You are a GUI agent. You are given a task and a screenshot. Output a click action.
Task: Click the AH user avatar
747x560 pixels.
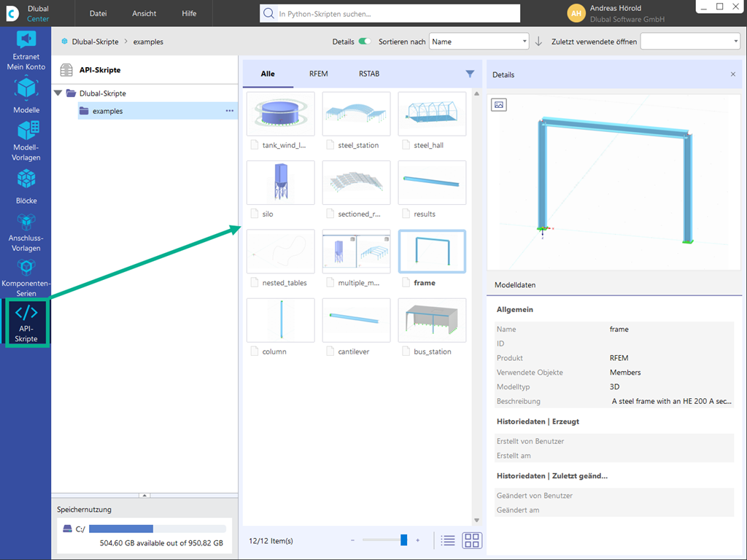576,13
